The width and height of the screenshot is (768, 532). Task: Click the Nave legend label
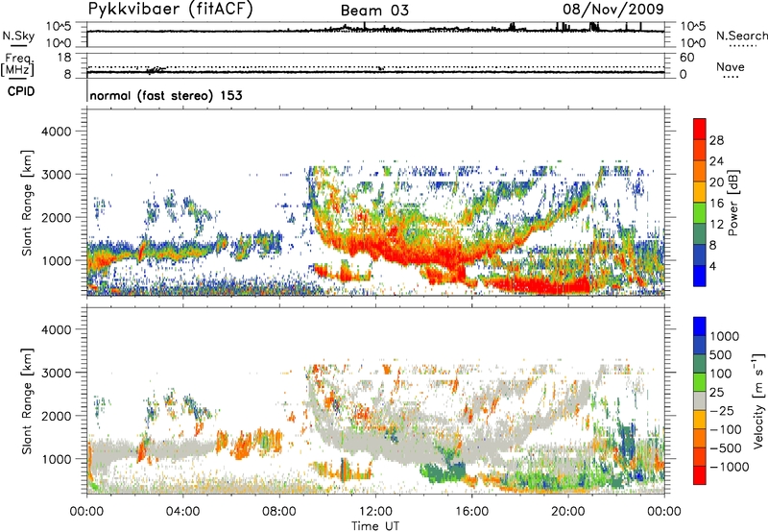731,66
